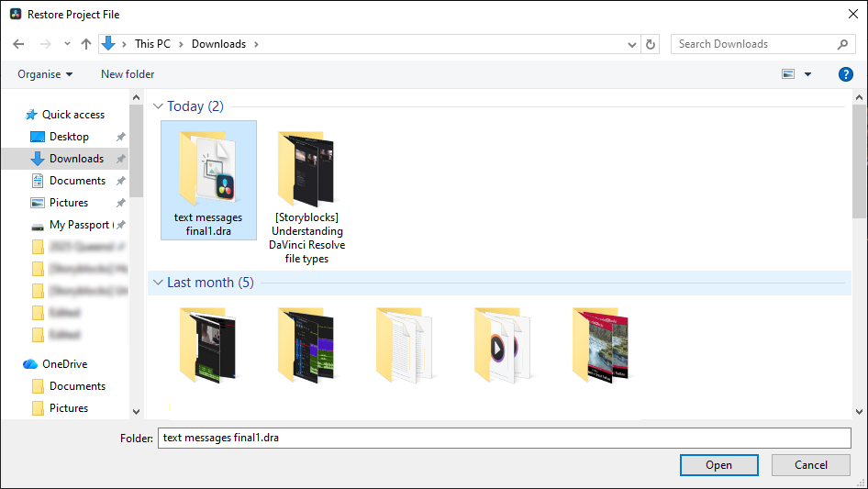This screenshot has height=489, width=868.
Task: Close the Restore Project File dialog
Action: (x=853, y=14)
